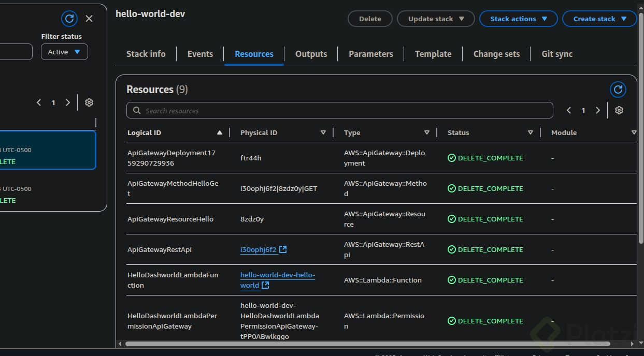The height and width of the screenshot is (356, 644).
Task: Close the stacks side panel
Action: tap(89, 19)
